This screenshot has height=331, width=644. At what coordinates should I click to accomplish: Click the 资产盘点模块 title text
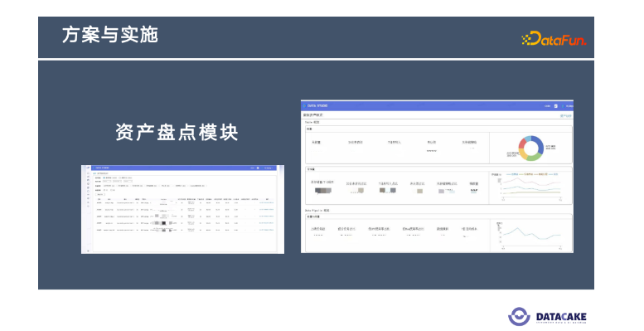[x=177, y=133]
